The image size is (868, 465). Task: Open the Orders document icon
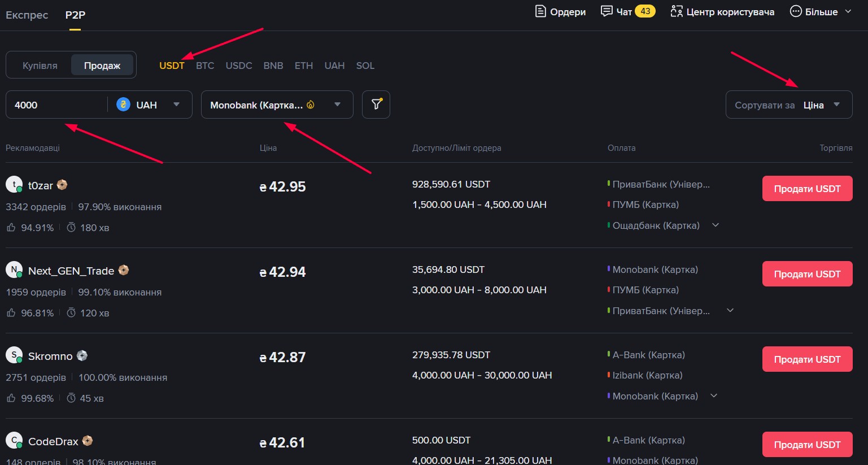[x=540, y=11]
